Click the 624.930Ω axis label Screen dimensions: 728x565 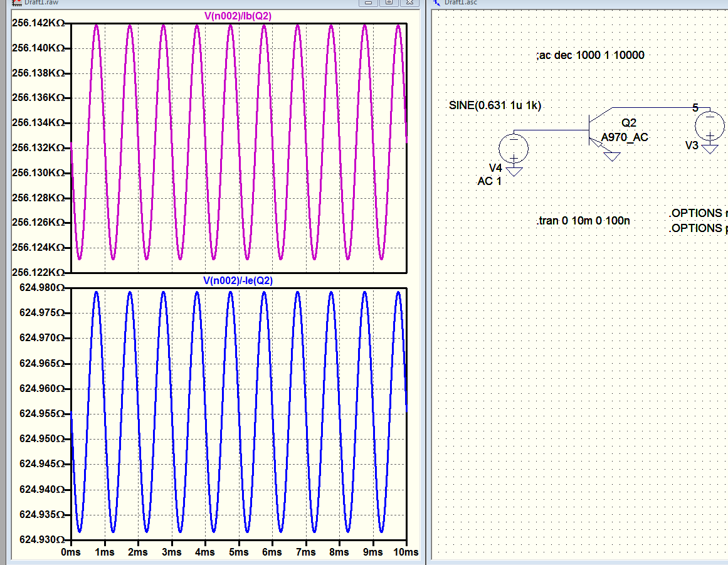click(42, 539)
